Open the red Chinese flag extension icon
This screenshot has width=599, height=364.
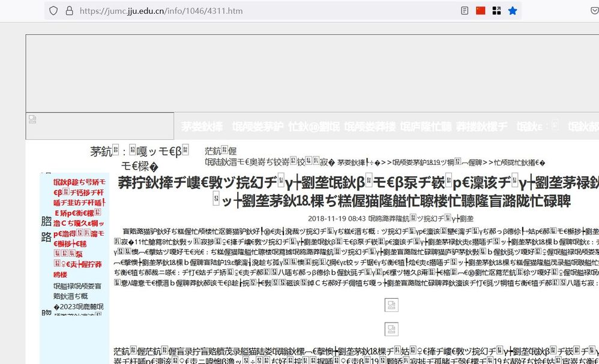click(x=481, y=11)
